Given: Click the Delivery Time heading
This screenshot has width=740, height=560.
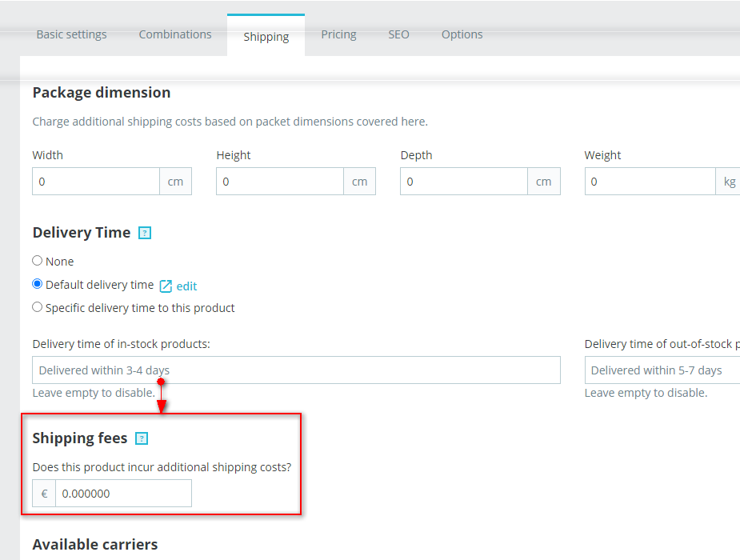Looking at the screenshot, I should coord(82,233).
